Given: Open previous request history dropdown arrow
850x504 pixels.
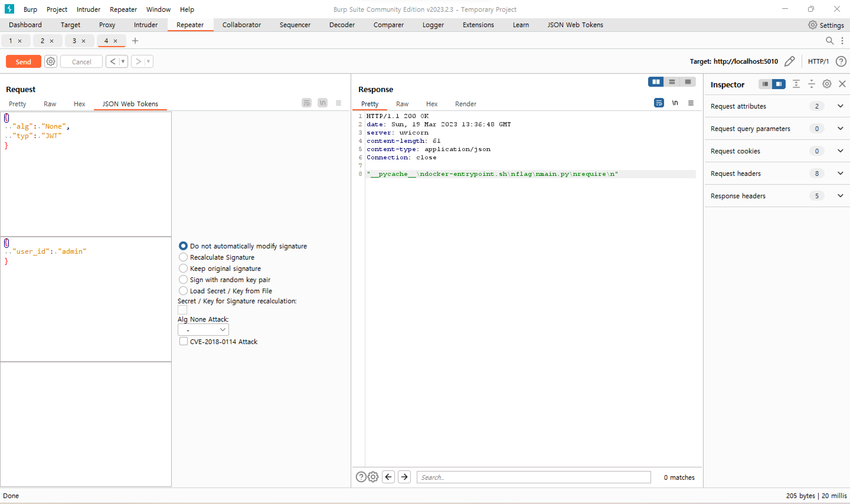Looking at the screenshot, I should pos(123,61).
